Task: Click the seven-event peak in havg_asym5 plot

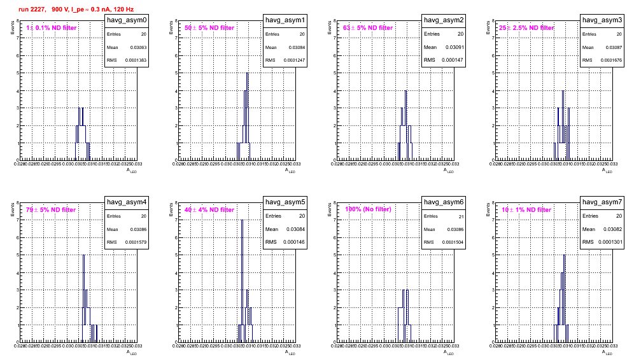Action: [x=242, y=281]
